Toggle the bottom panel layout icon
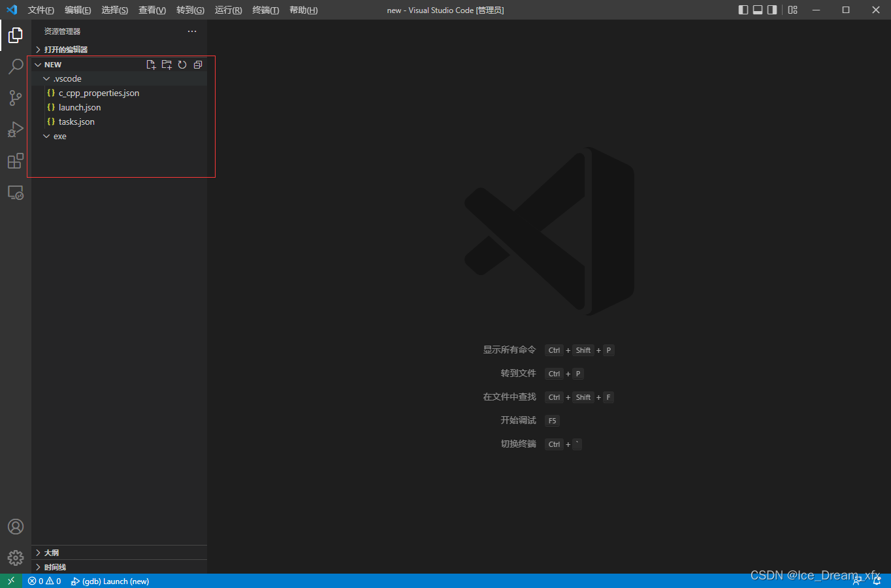 point(758,10)
